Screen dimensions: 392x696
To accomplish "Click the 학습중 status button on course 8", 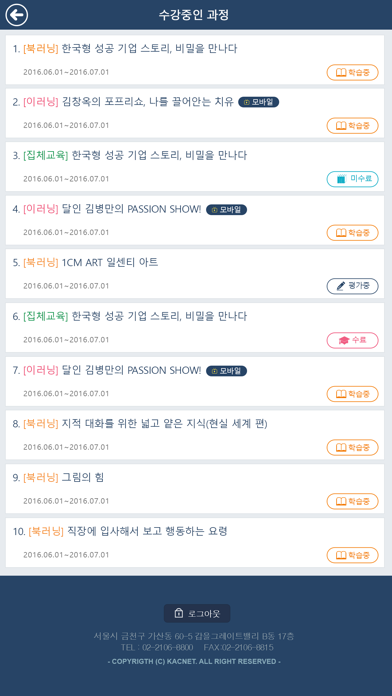I will 352,447.
